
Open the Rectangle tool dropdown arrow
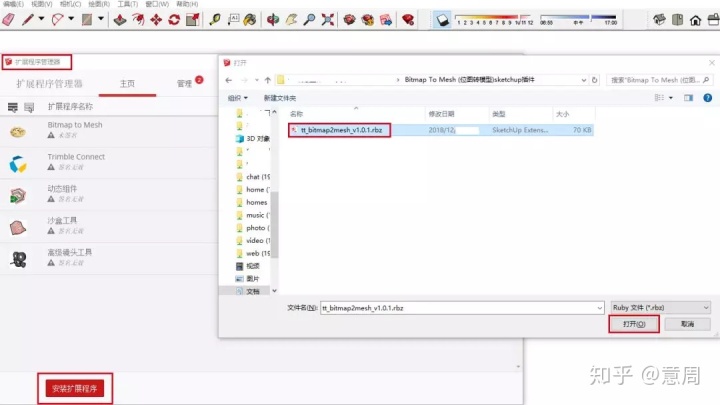click(101, 19)
